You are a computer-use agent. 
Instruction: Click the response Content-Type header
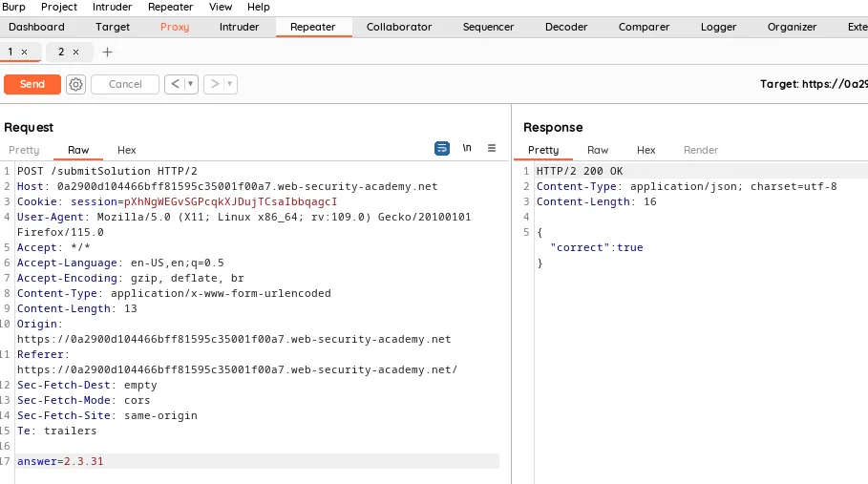[687, 187]
